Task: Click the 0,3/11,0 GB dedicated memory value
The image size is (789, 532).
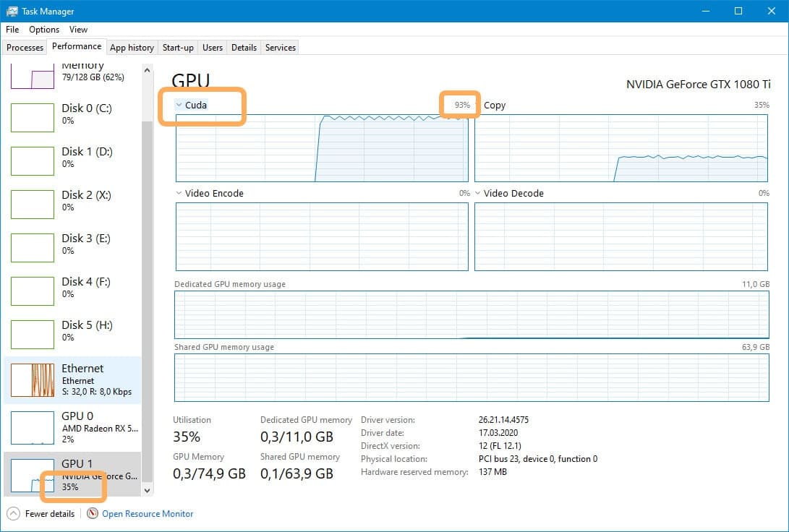Action: tap(297, 437)
